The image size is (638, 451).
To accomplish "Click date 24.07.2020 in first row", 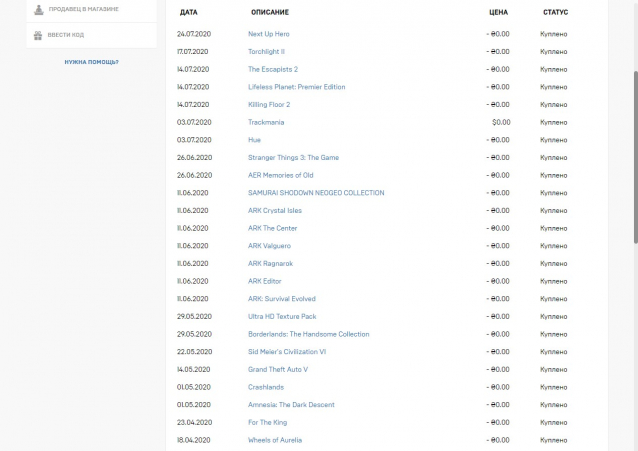I will pos(194,34).
